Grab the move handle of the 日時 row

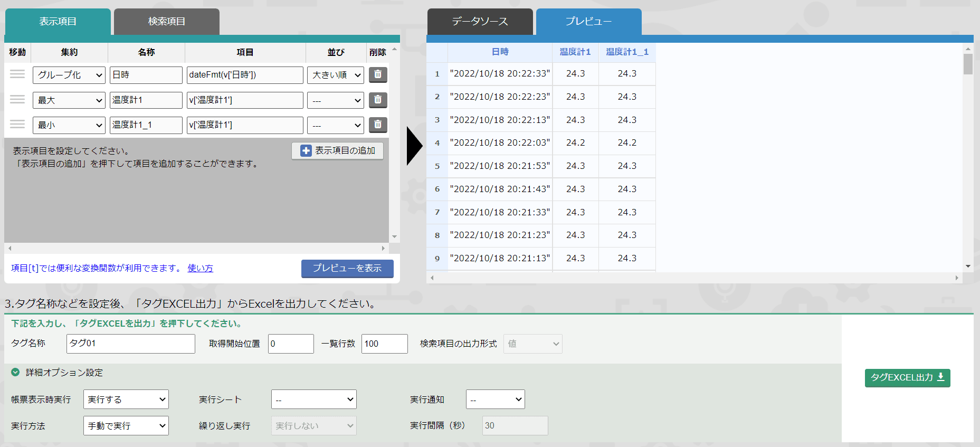17,74
